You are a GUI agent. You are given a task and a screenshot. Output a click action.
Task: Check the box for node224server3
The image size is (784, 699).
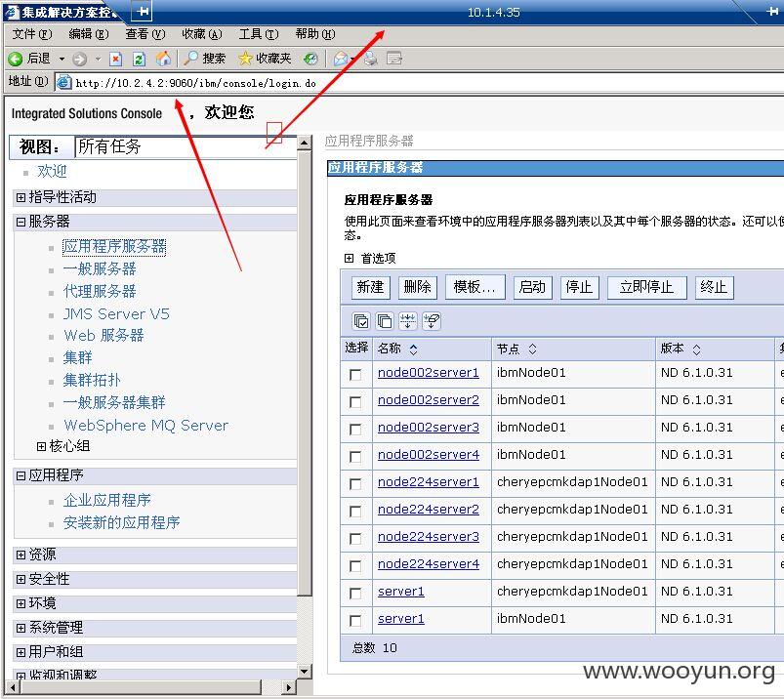355,539
